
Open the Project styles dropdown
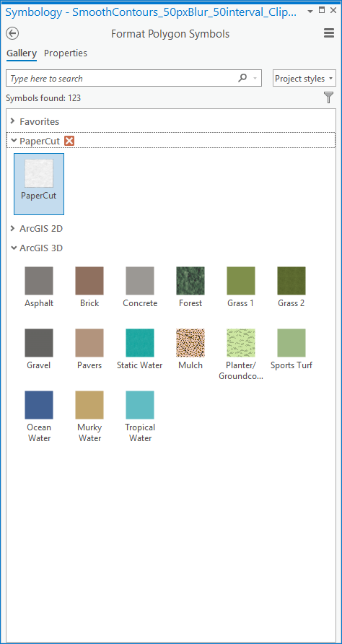(304, 79)
